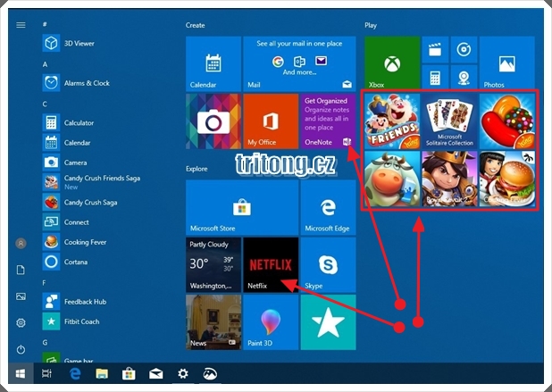Open File Explorer on the taskbar
This screenshot has height=392, width=552.
[102, 374]
